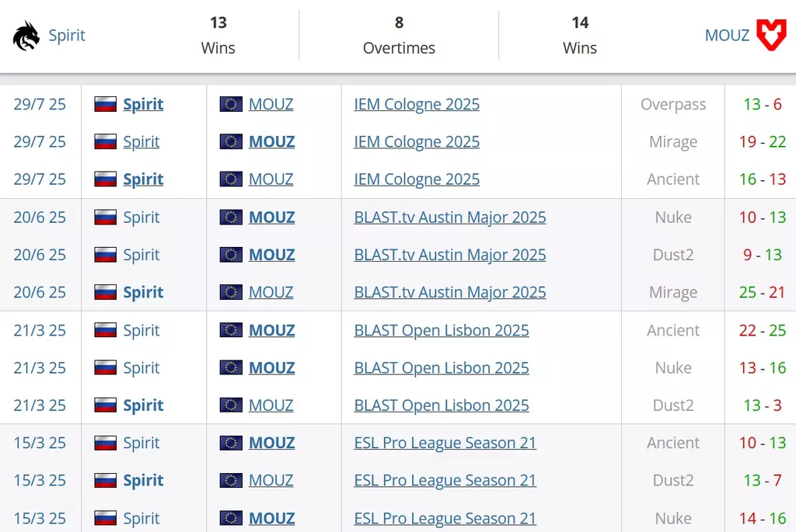
Task: Click the Russian flag in the 13 - 7 Dust2 row
Action: coord(106,480)
